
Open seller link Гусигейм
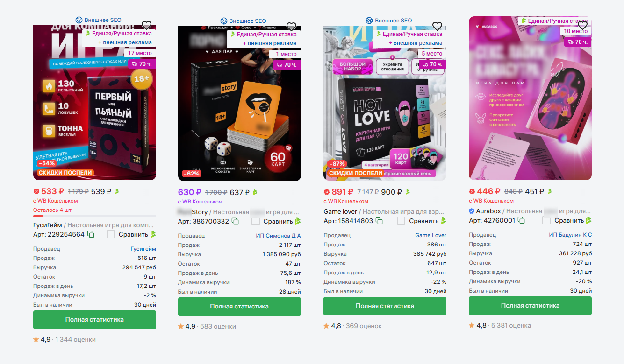(x=143, y=249)
